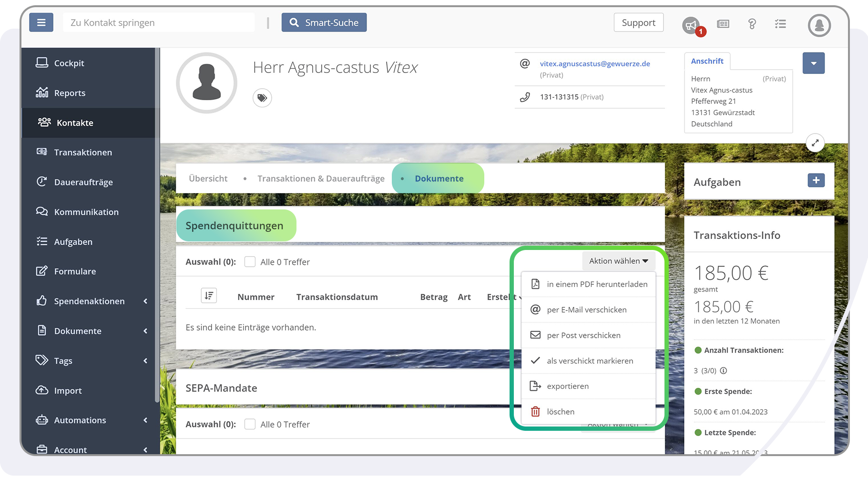
Task: Click info icon next to 3 (3/0)
Action: 723,371
